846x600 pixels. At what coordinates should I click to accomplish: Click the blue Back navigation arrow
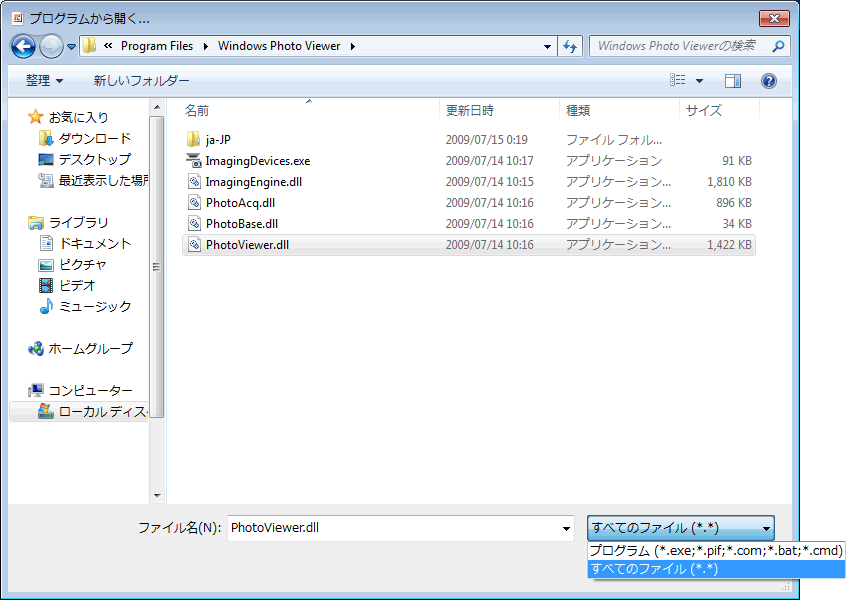pos(23,46)
